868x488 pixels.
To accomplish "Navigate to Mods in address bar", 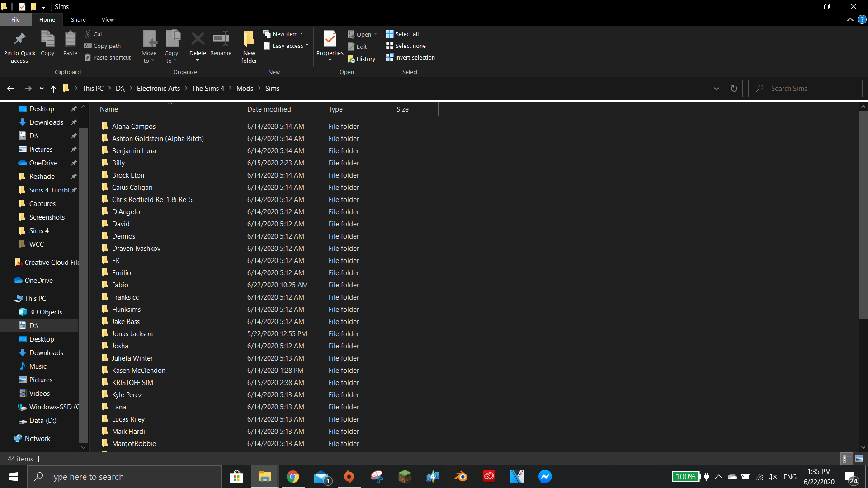I will [245, 89].
